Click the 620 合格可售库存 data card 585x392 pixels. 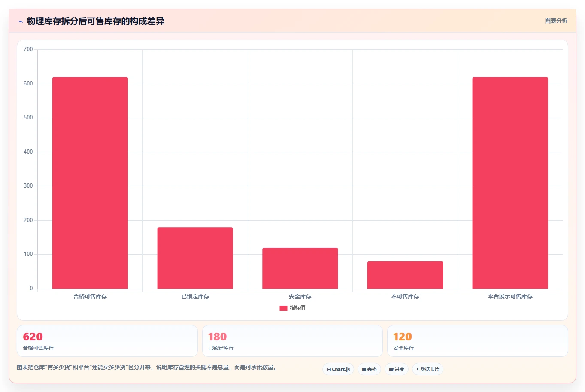point(107,341)
